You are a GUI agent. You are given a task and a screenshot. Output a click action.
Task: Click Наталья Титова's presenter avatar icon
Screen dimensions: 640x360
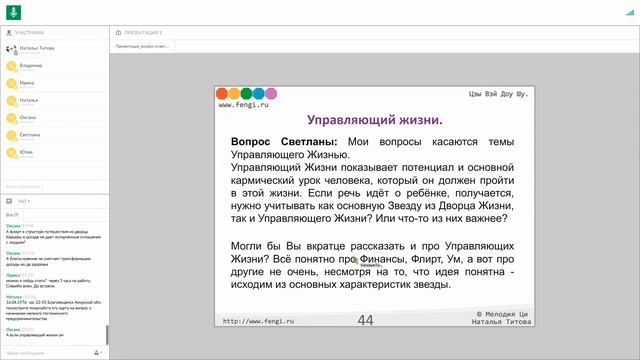coord(11,50)
